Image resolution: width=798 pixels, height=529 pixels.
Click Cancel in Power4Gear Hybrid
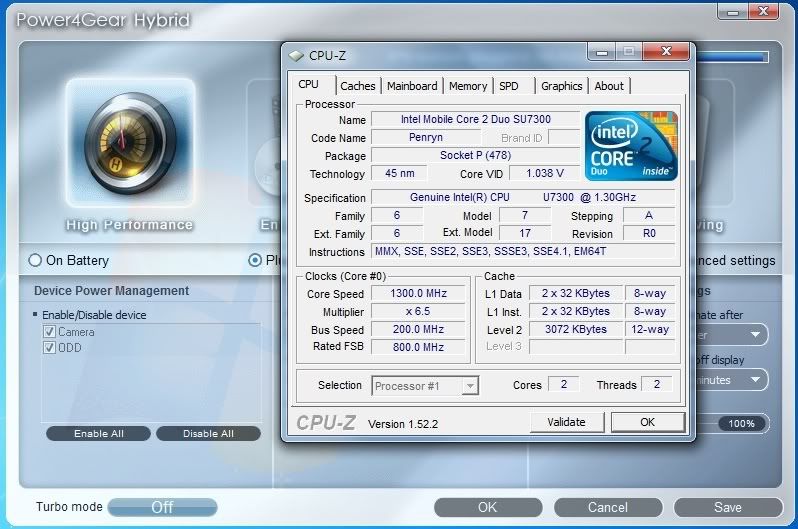pyautogui.click(x=608, y=508)
